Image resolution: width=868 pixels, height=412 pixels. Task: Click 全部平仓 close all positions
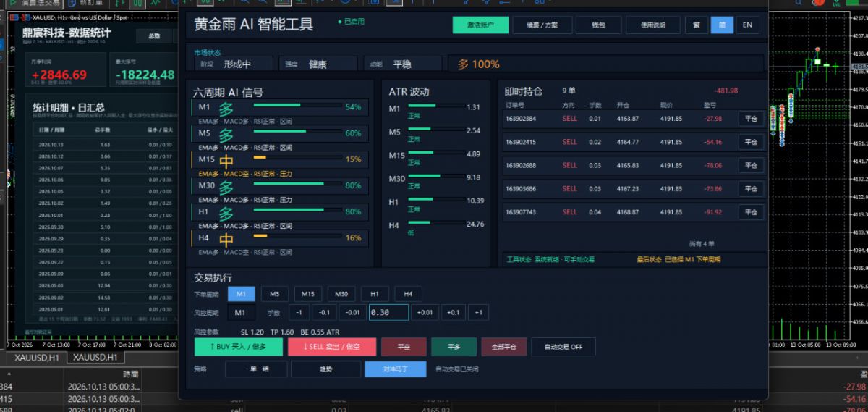pos(503,347)
